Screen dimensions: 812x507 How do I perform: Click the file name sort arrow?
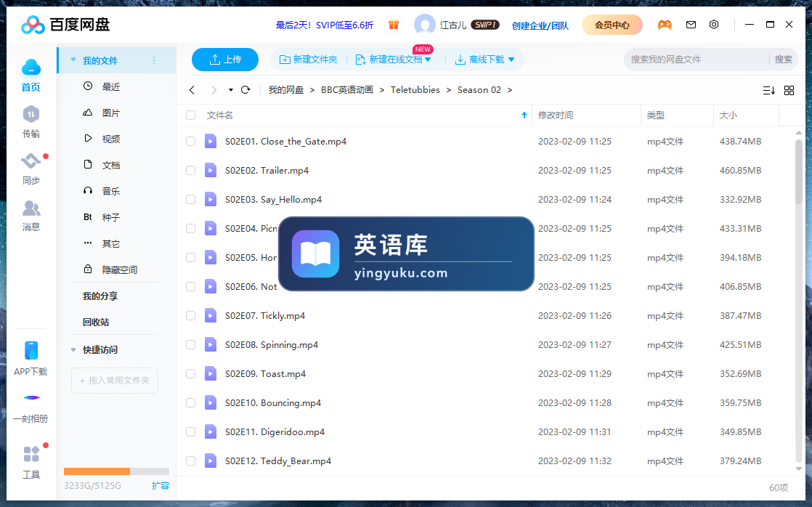pos(524,115)
